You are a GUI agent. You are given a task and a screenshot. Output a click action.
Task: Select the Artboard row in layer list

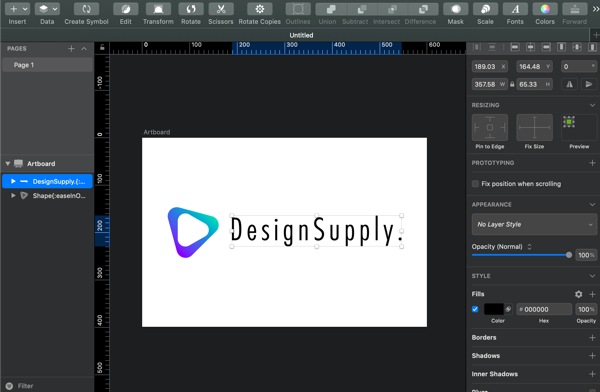tap(47, 163)
